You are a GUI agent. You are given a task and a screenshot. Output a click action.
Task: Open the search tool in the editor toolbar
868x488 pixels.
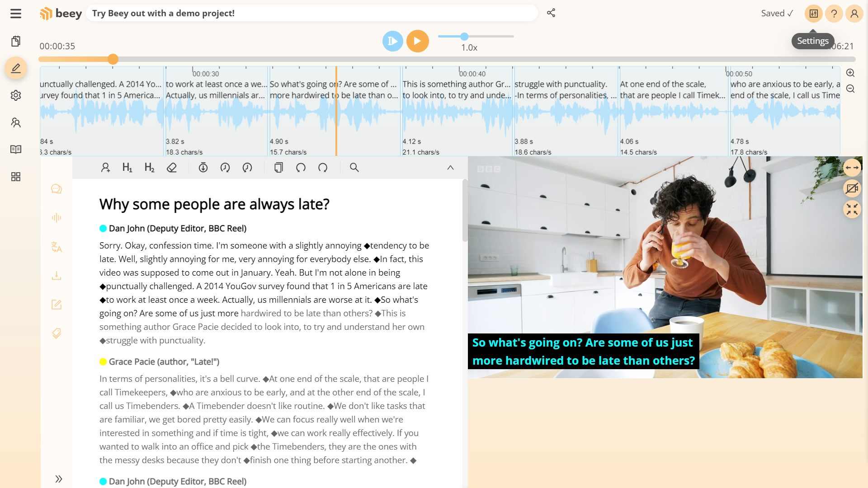pyautogui.click(x=354, y=167)
